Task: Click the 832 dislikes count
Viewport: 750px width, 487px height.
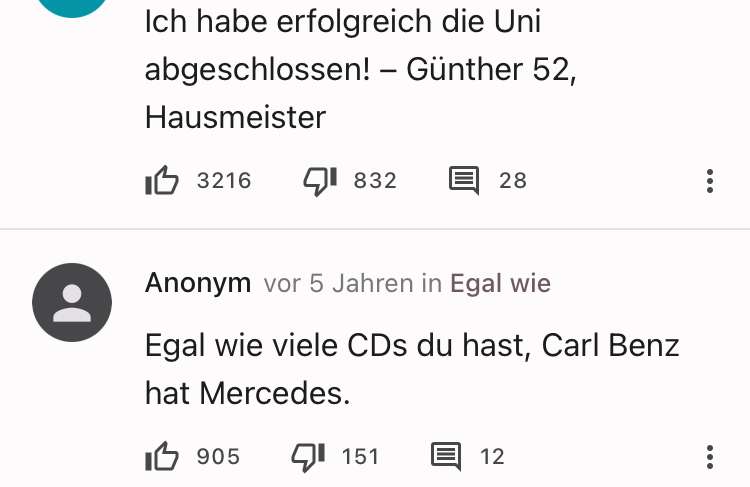Action: tap(375, 181)
